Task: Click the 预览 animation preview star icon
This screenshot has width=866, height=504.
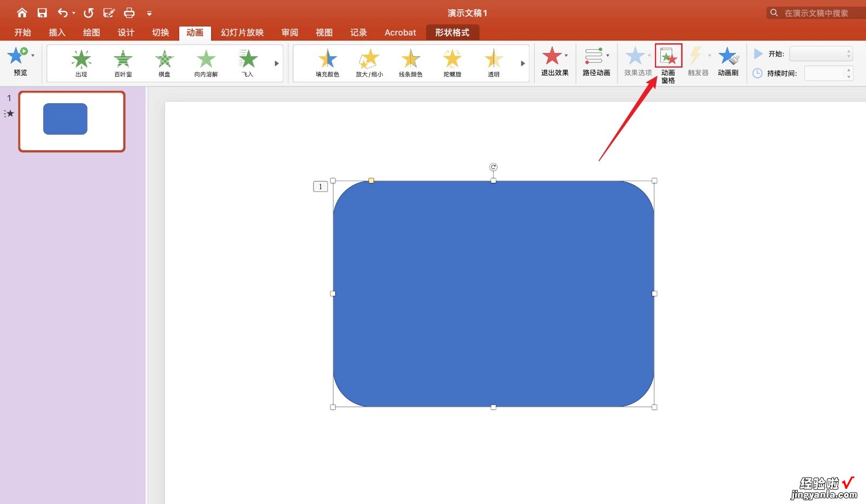Action: click(x=17, y=56)
